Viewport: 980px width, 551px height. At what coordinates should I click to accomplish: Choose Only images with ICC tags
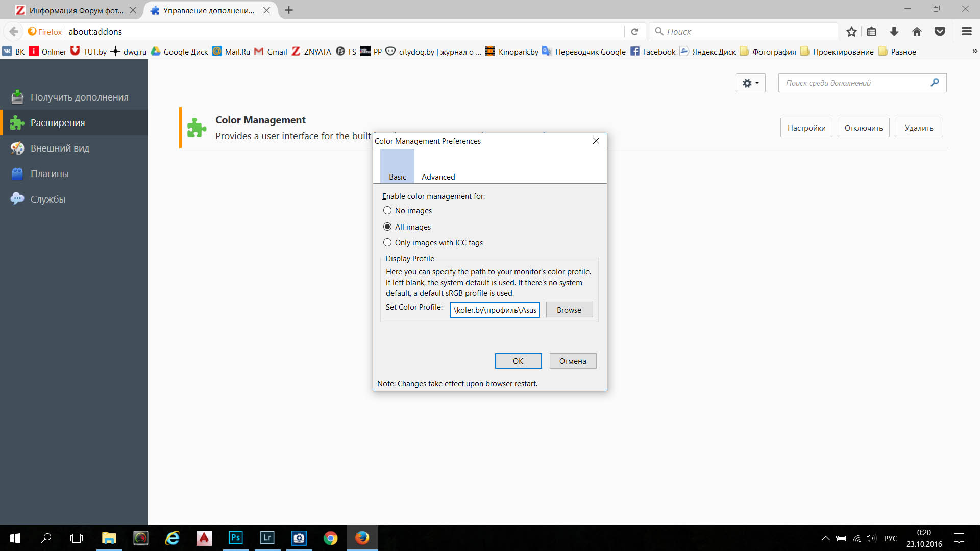(x=387, y=243)
